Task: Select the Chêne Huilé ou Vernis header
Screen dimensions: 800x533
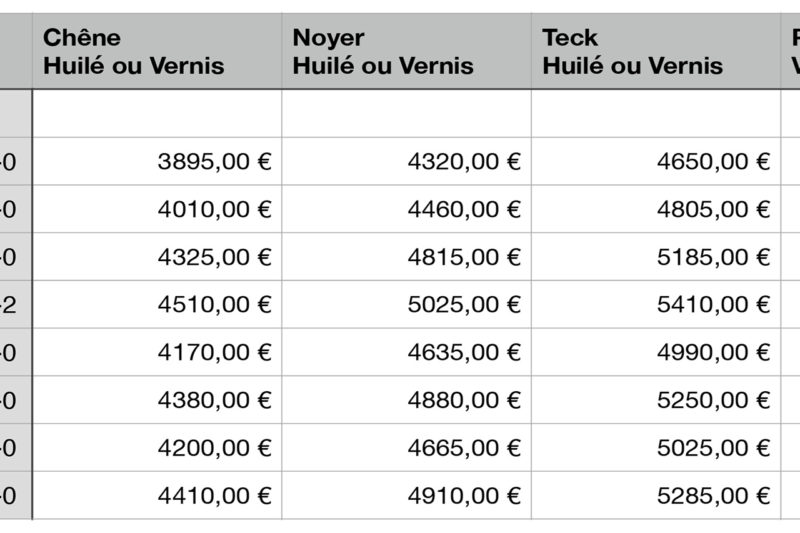Action: tap(134, 52)
